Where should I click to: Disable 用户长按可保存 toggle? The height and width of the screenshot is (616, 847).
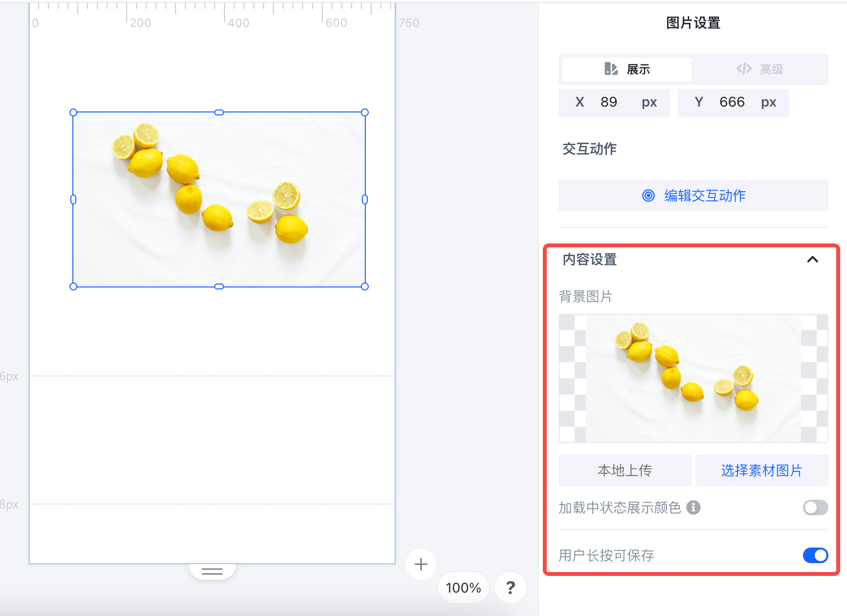[815, 555]
